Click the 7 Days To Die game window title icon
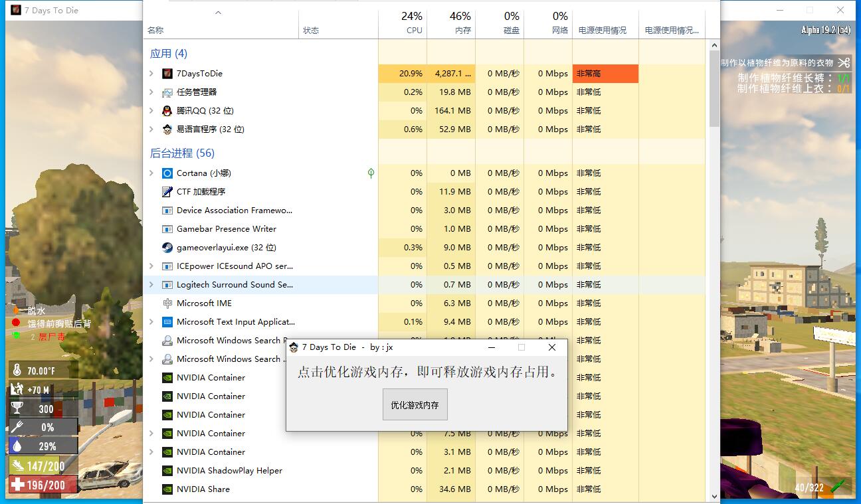This screenshot has width=861, height=504. click(x=16, y=10)
